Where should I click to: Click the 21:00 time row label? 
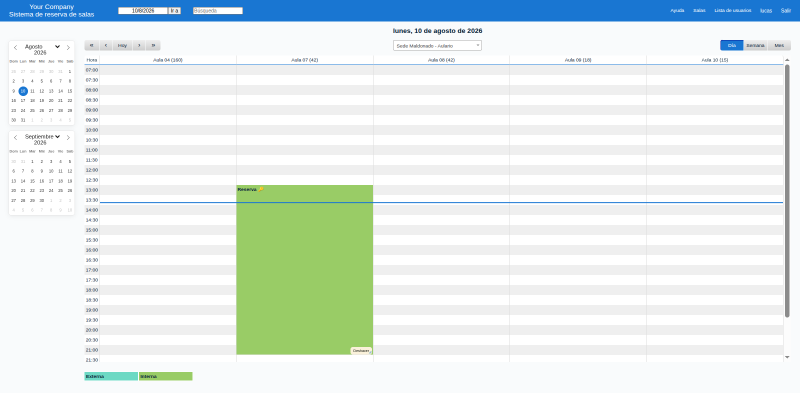click(x=92, y=350)
